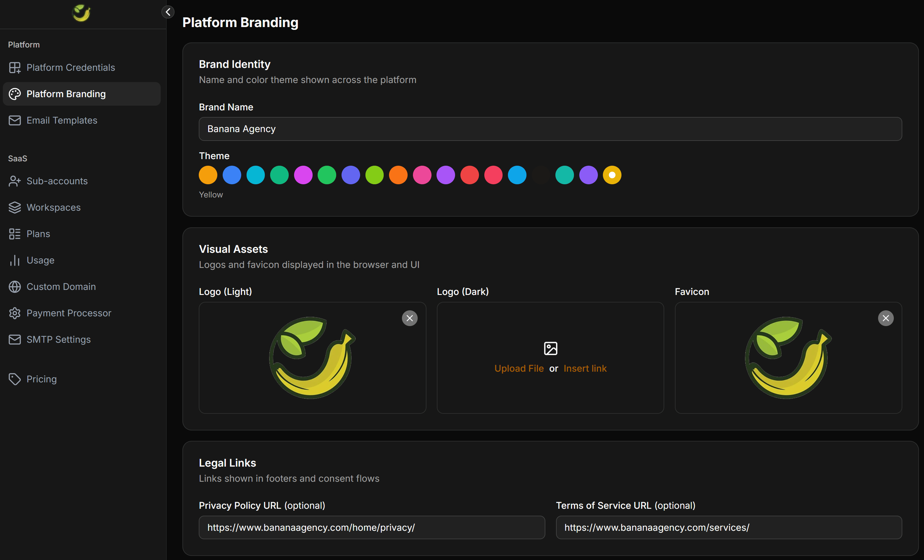Remove the Favicon image
Image resolution: width=924 pixels, height=560 pixels.
coord(886,318)
